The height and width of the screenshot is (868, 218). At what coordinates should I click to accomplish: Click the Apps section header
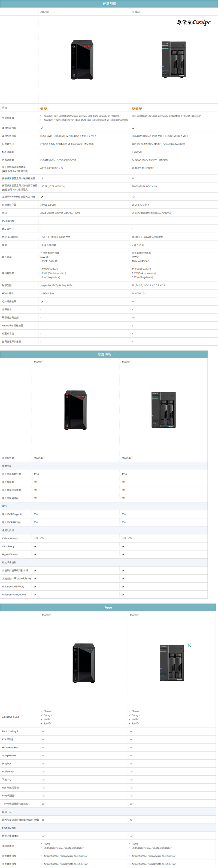click(108, 607)
